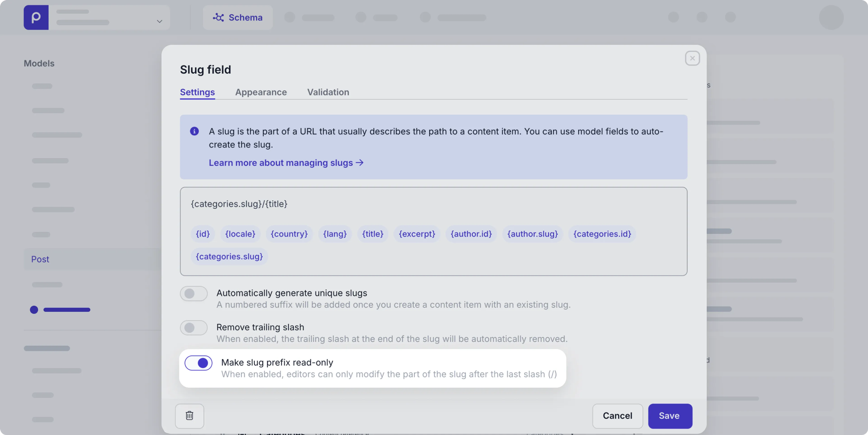Click the trash icon to delete the slug field
This screenshot has height=435, width=868.
tap(189, 416)
